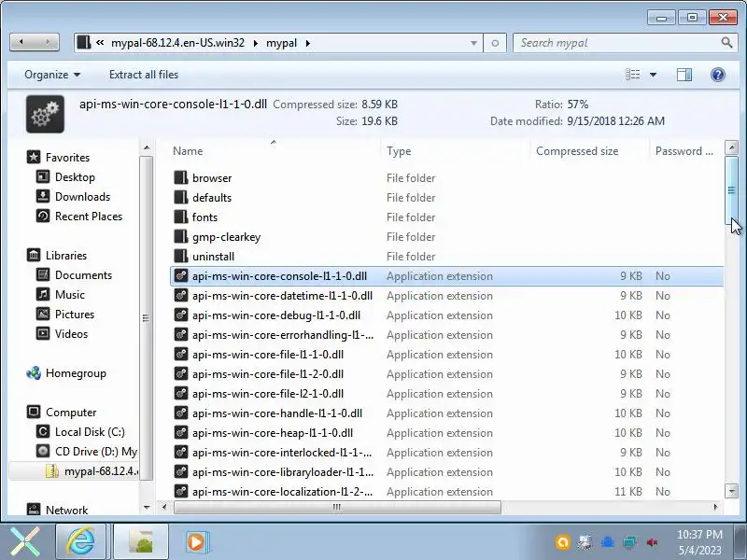The height and width of the screenshot is (560, 747).
Task: Select Documents library in sidebar
Action: click(83, 274)
